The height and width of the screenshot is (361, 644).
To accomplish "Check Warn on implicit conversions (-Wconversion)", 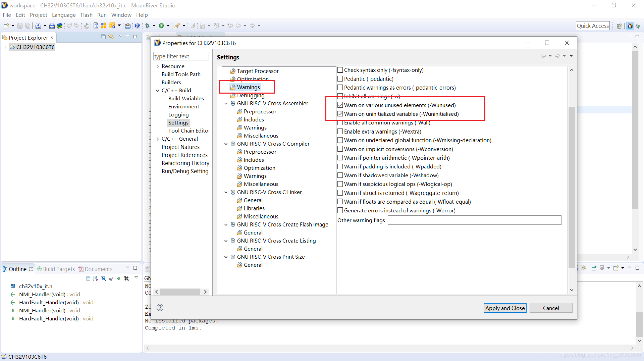I will pos(340,149).
